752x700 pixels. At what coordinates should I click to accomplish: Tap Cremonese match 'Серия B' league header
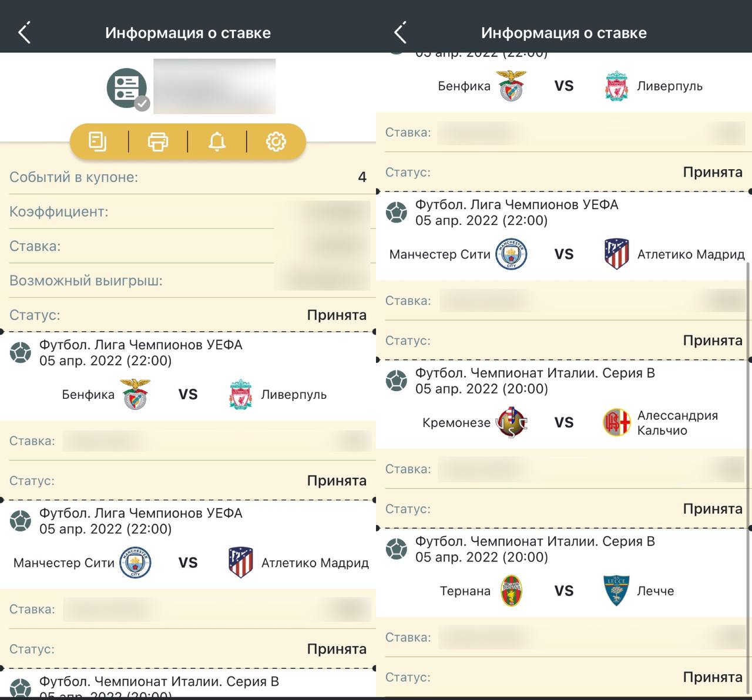pos(535,373)
